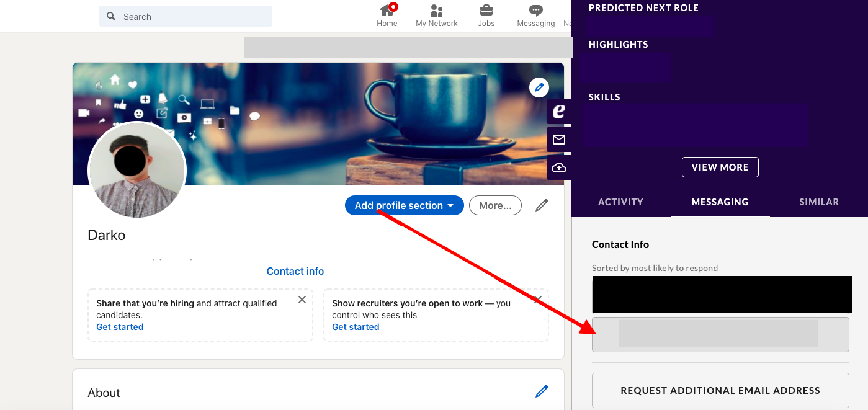Click the cloud upload side icon

tap(559, 167)
